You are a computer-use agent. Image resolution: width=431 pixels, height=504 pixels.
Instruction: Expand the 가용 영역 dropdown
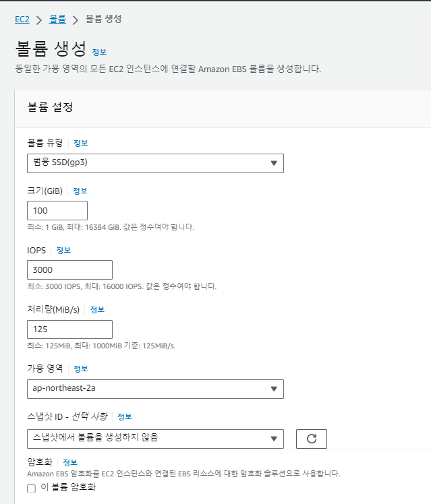coord(155,389)
